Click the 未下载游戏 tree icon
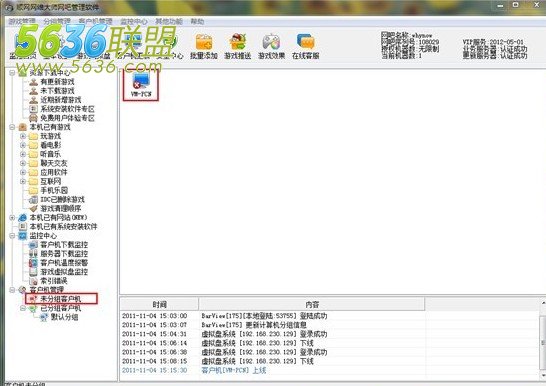The image size is (546, 386). [33, 91]
